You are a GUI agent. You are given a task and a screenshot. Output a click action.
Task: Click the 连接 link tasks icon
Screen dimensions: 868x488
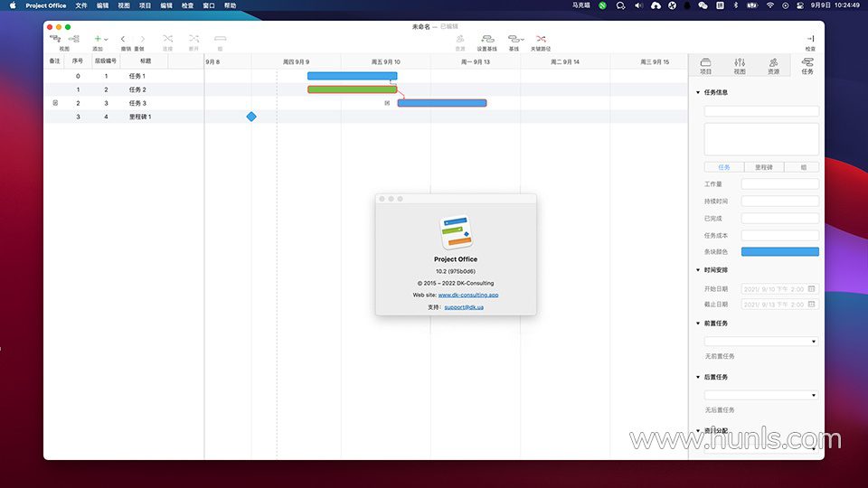coord(168,39)
